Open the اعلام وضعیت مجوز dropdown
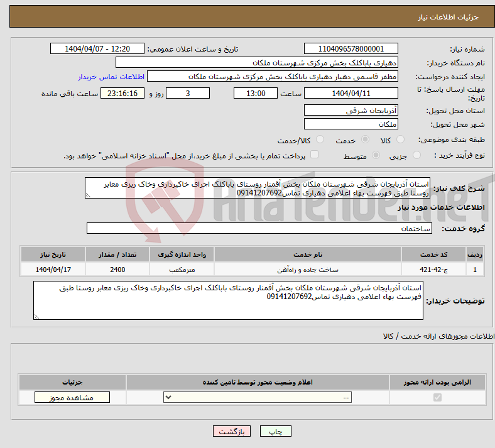Screen dimensions: 495x448 tap(258, 397)
